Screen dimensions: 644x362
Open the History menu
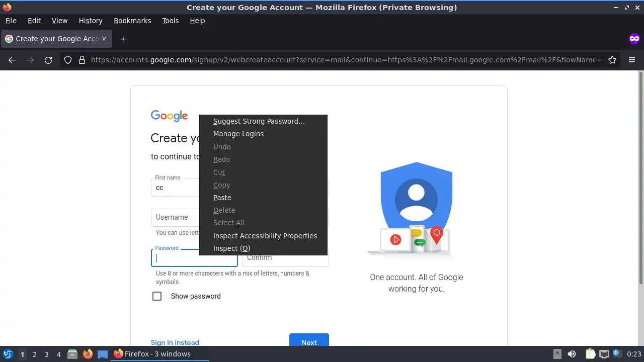91,21
